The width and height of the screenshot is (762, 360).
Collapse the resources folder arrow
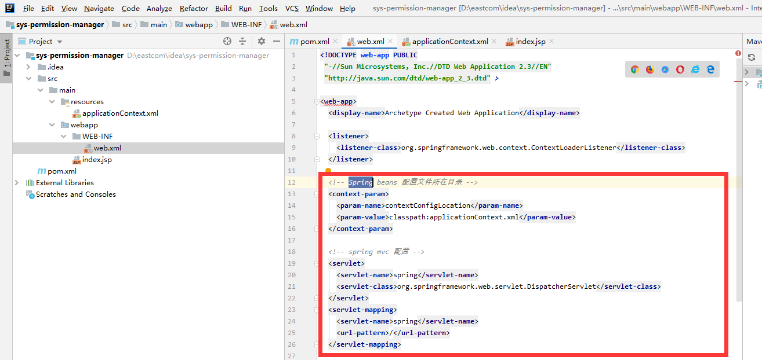coord(52,102)
